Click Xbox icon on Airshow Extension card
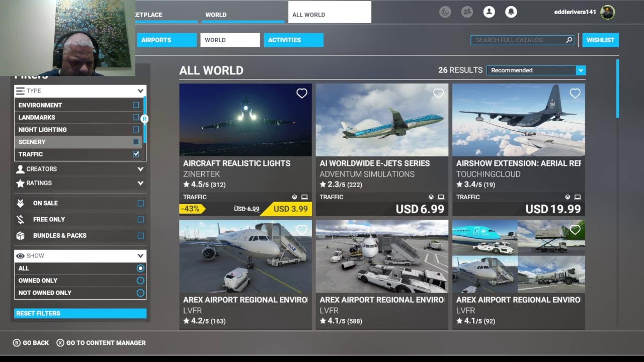644x362 pixels. (568, 197)
